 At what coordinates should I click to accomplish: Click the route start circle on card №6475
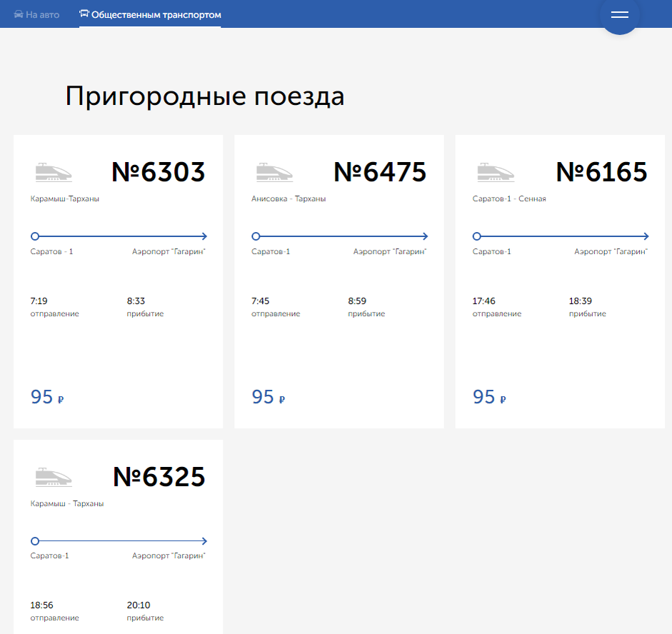coord(256,236)
